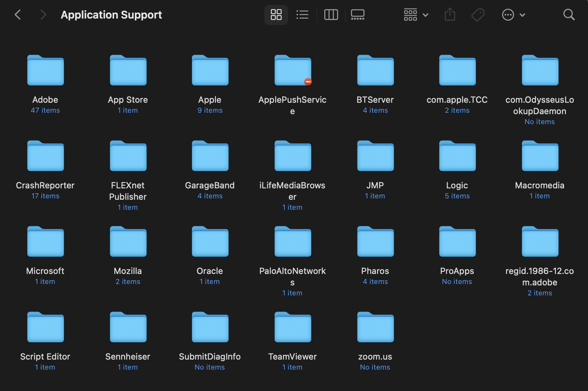Screen dimensions: 588x391
Task: Select the App Store folder
Action: click(128, 70)
